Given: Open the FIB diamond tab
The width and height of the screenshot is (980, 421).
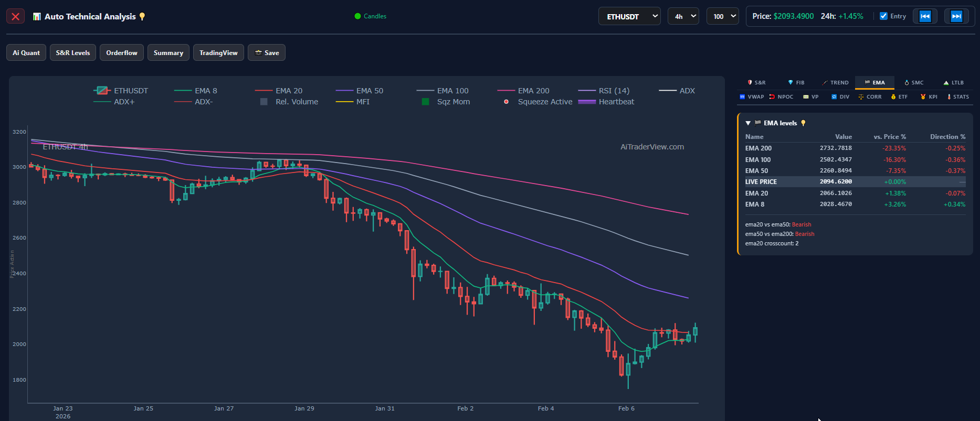Looking at the screenshot, I should (x=796, y=82).
